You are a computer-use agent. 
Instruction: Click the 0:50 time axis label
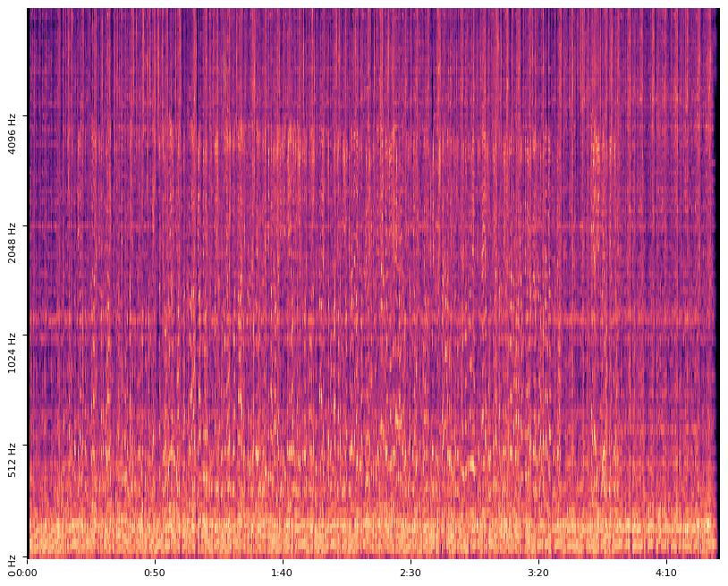tap(155, 573)
